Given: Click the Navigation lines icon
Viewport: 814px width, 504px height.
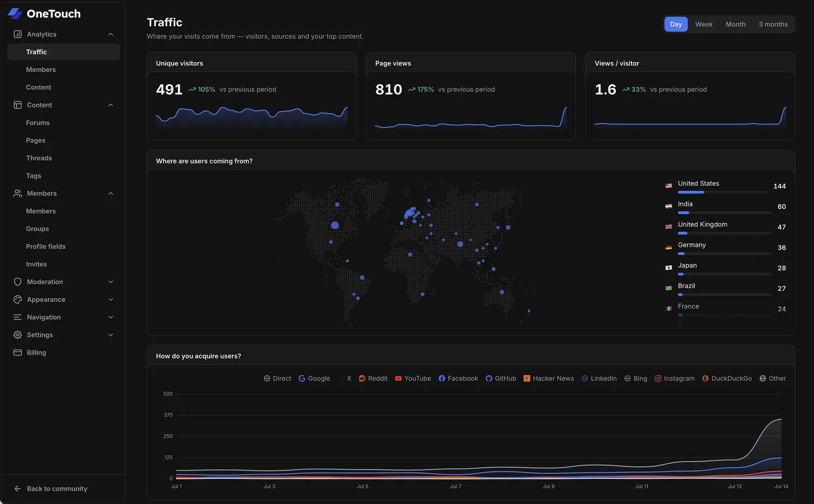Looking at the screenshot, I should coord(18,317).
